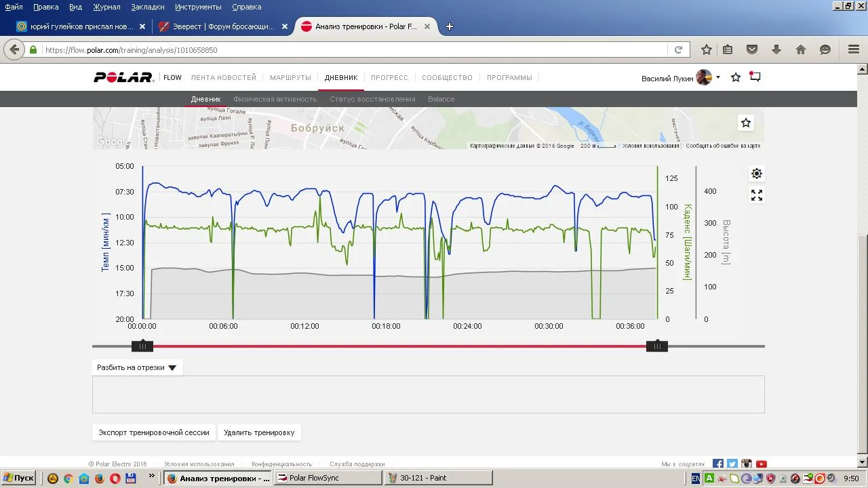Open Firefox Hello chat smiley icon

[825, 49]
